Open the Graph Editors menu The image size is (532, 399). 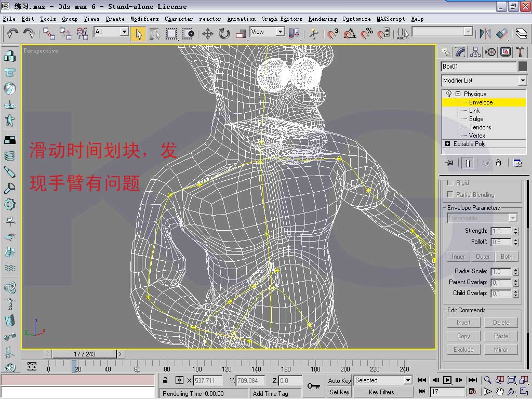pyautogui.click(x=282, y=19)
